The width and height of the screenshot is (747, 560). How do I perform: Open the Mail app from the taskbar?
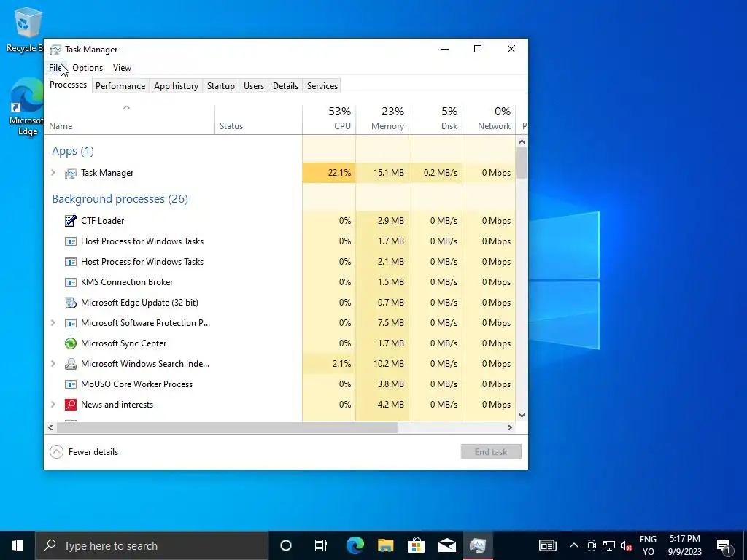[447, 545]
